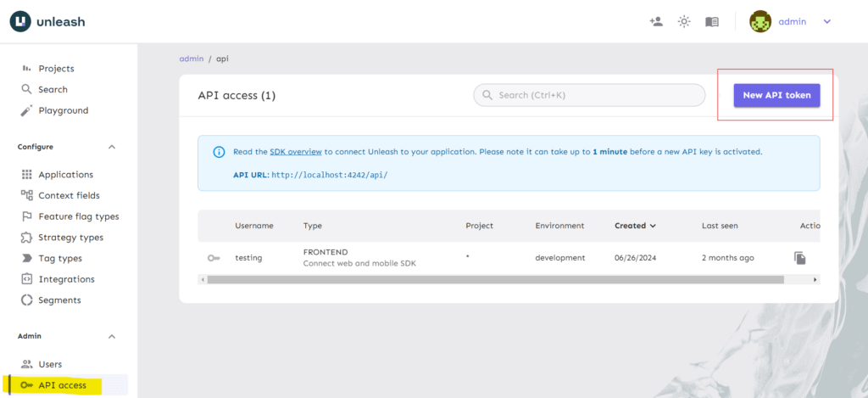Expand the admin profile dropdown arrow
Image resolution: width=868 pixels, height=398 pixels.
[827, 21]
